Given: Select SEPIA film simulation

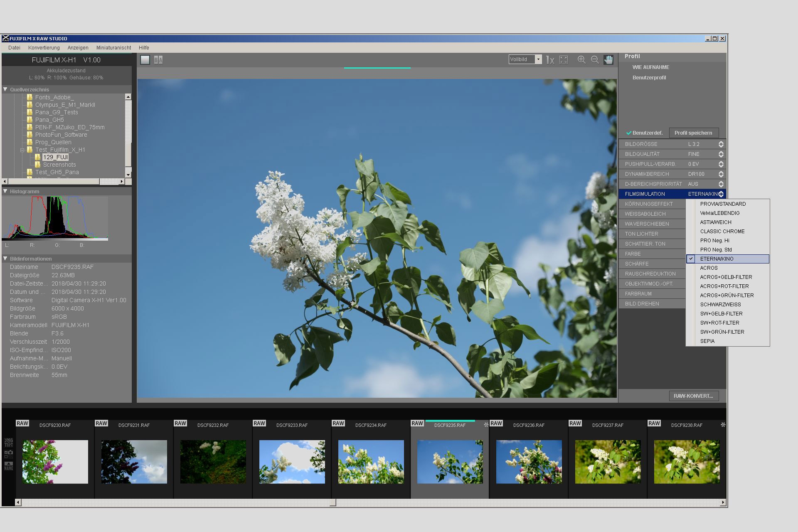Looking at the screenshot, I should [x=728, y=341].
